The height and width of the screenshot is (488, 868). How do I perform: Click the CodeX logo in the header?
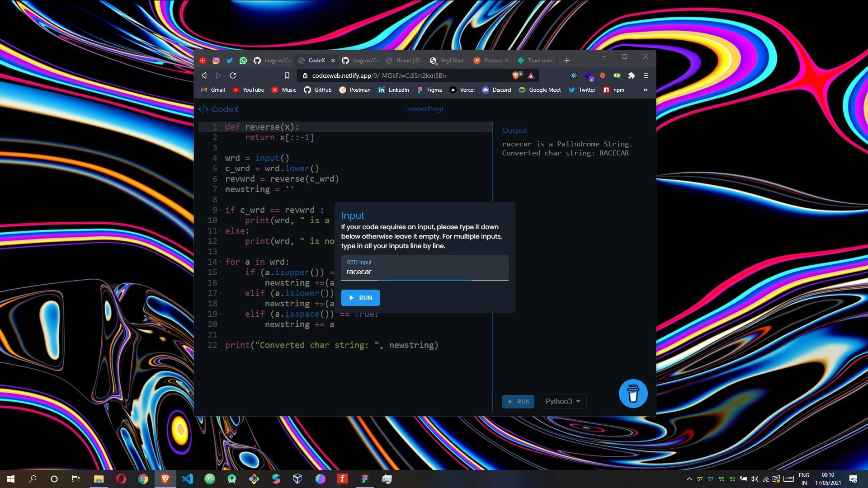(219, 109)
